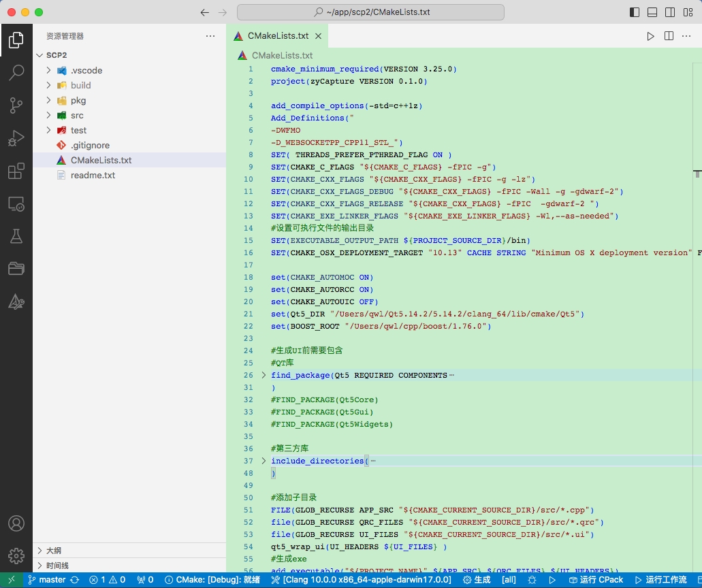Expand the 大纲 outline section
702x588 pixels.
pyautogui.click(x=53, y=551)
